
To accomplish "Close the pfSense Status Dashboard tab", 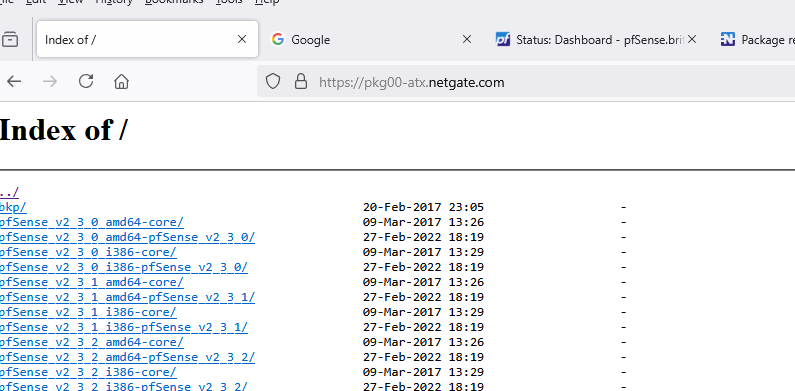I will point(692,39).
